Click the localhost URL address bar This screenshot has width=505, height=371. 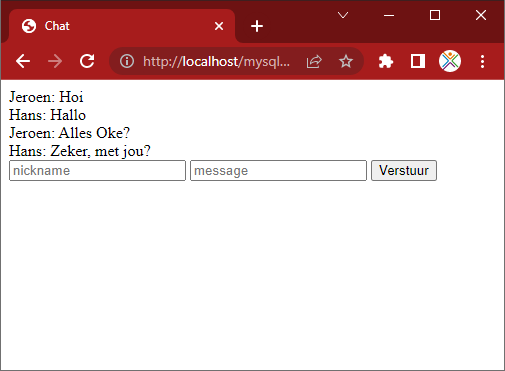pyautogui.click(x=217, y=61)
